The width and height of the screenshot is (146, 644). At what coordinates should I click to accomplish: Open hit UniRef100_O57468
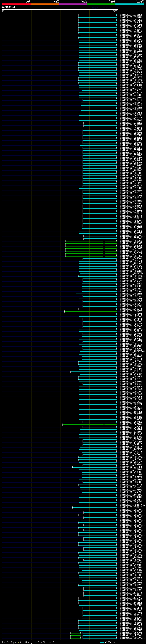pyautogui.click(x=131, y=560)
